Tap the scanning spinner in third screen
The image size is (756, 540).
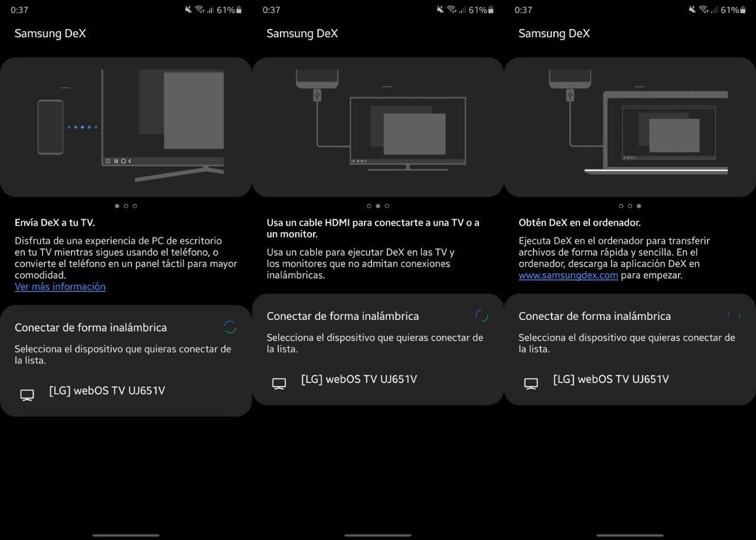point(734,316)
